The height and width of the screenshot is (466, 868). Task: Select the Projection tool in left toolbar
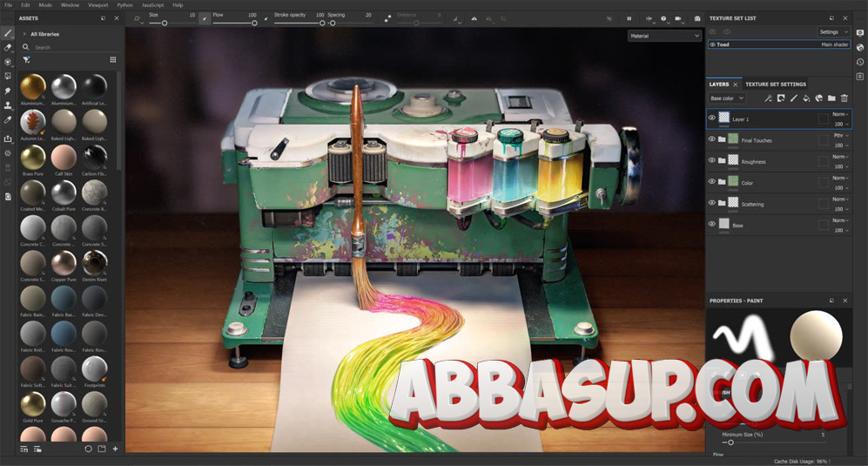point(8,62)
